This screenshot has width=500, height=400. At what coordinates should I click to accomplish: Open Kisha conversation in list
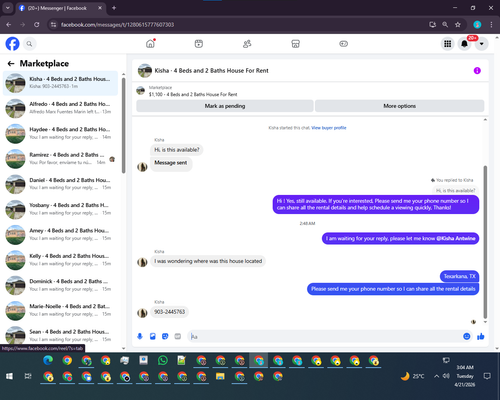60,83
